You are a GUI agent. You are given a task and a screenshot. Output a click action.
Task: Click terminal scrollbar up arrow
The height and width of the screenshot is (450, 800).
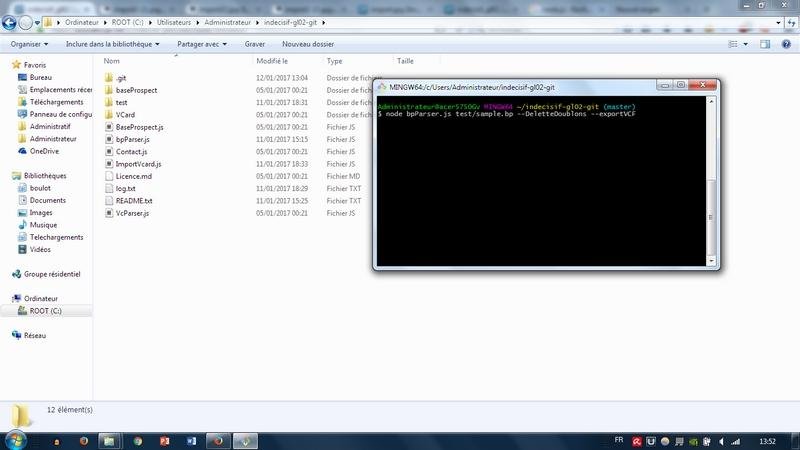click(x=711, y=102)
